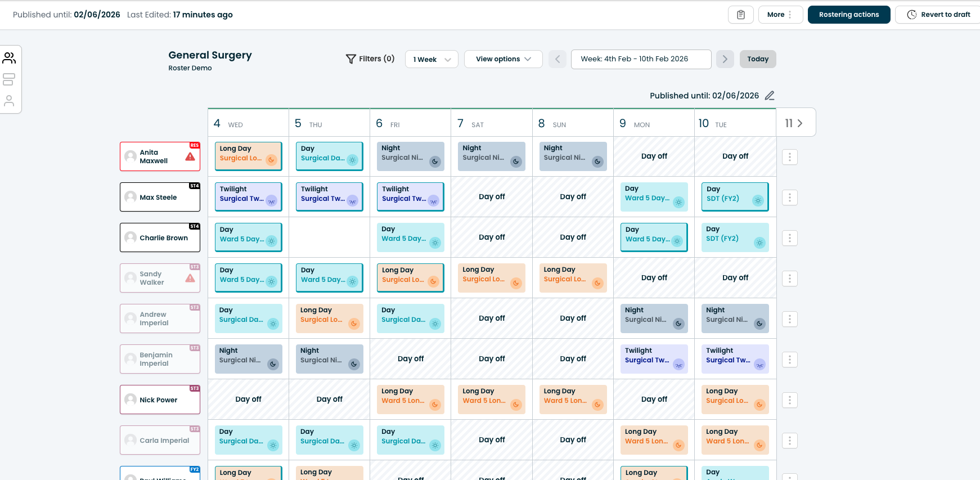Select the 7 SAT column header
Image resolution: width=980 pixels, height=480 pixels.
pyautogui.click(x=491, y=123)
